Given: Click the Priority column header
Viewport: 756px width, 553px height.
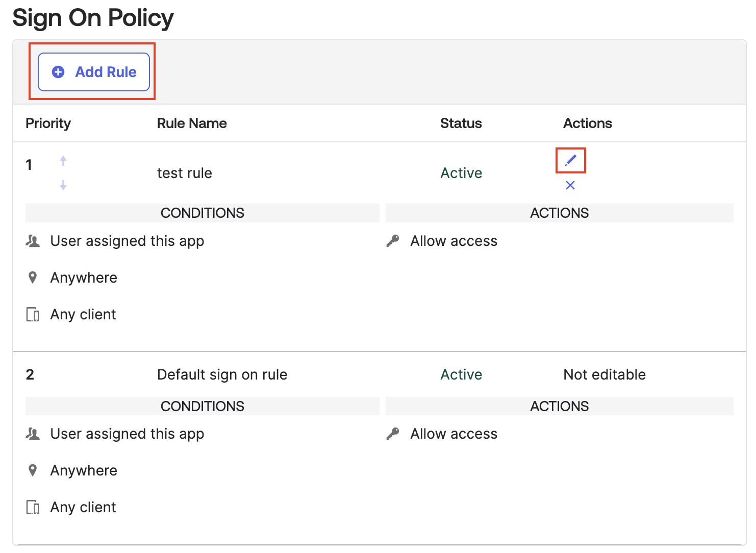Looking at the screenshot, I should point(48,123).
